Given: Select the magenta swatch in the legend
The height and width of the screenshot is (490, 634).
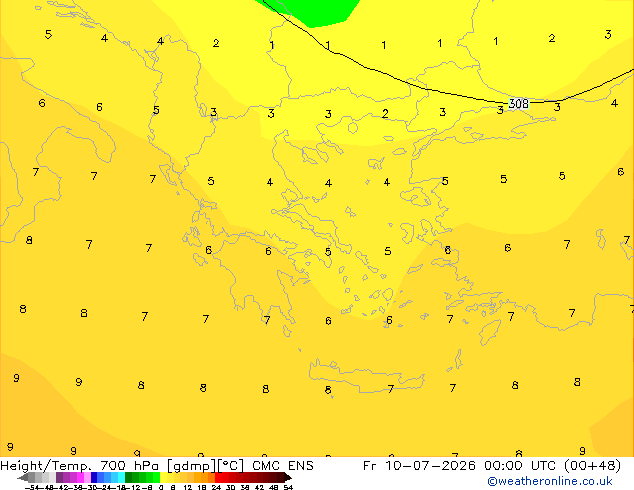Looking at the screenshot, I should (80, 478).
